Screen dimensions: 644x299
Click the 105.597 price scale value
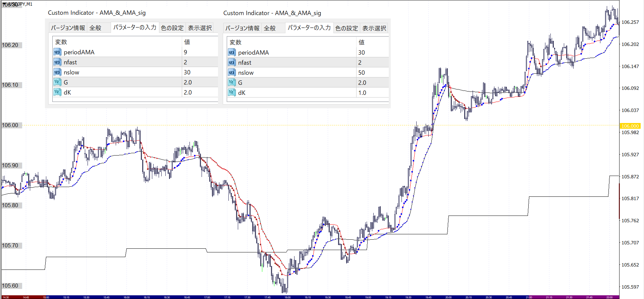click(x=630, y=287)
